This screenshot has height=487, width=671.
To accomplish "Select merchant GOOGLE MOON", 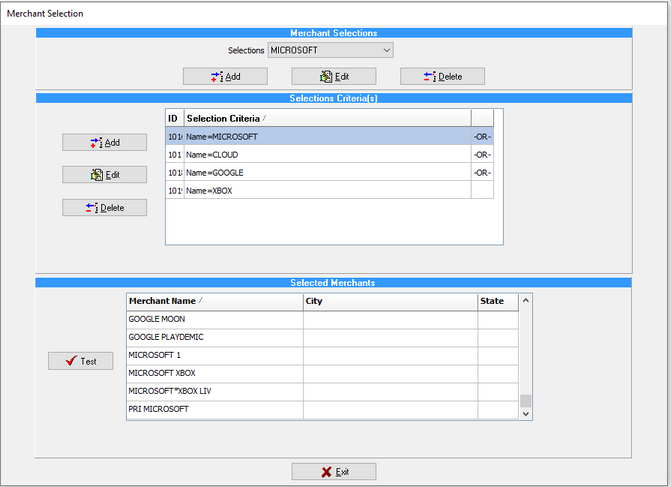I will point(323,319).
